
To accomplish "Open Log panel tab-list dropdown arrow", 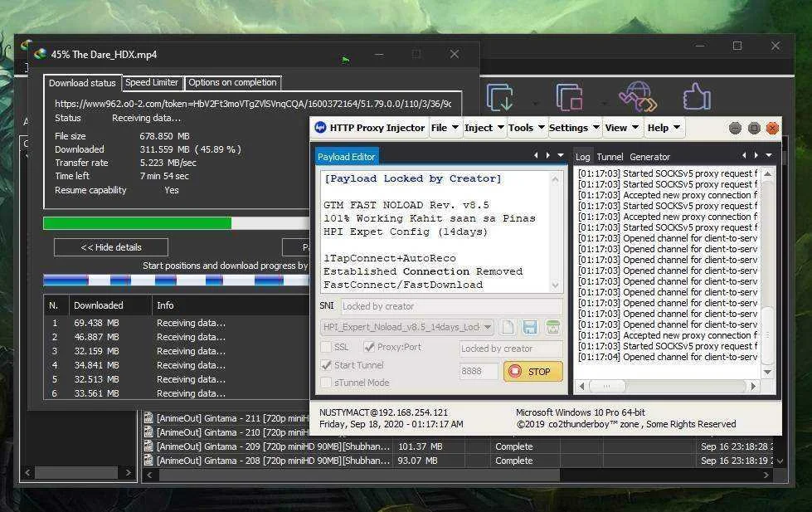I will click(x=769, y=155).
